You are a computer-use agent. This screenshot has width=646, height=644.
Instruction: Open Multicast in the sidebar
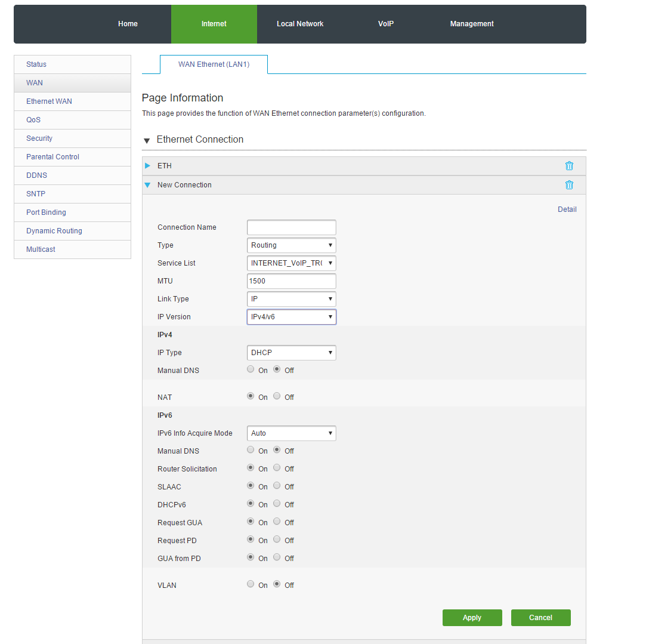coord(73,249)
